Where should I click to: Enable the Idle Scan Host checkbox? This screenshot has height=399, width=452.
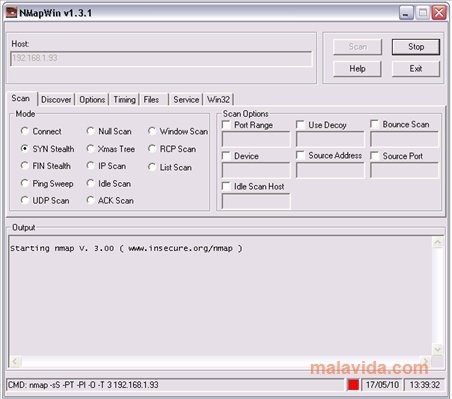[x=226, y=186]
